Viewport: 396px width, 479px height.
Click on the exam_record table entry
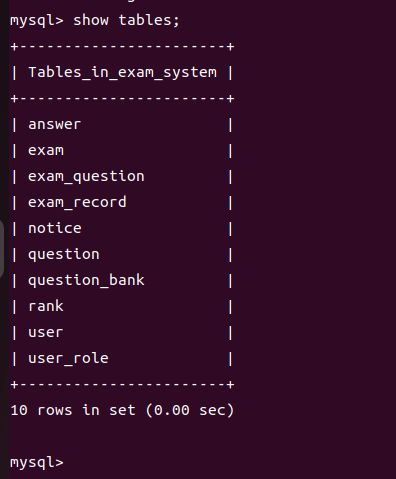click(x=77, y=202)
